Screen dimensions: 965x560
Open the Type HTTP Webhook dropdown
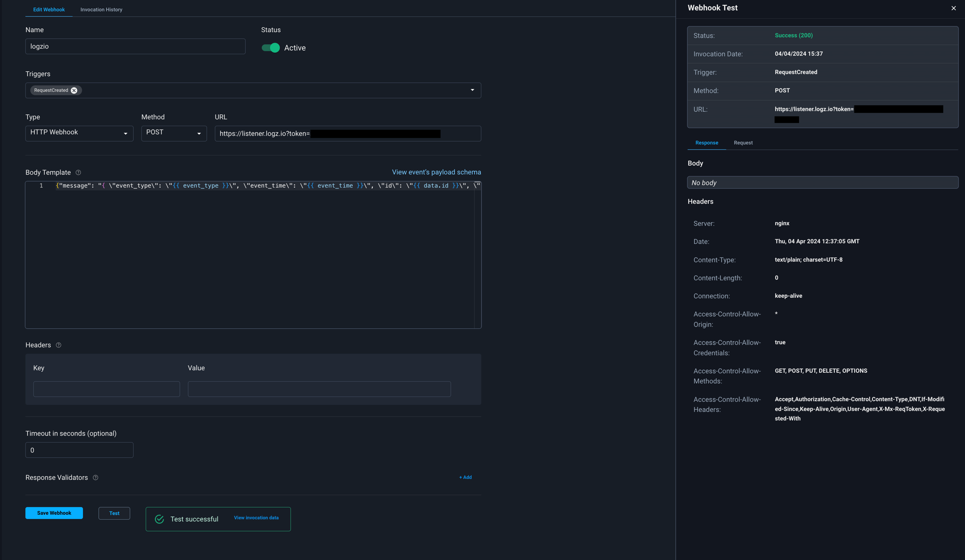coord(79,133)
